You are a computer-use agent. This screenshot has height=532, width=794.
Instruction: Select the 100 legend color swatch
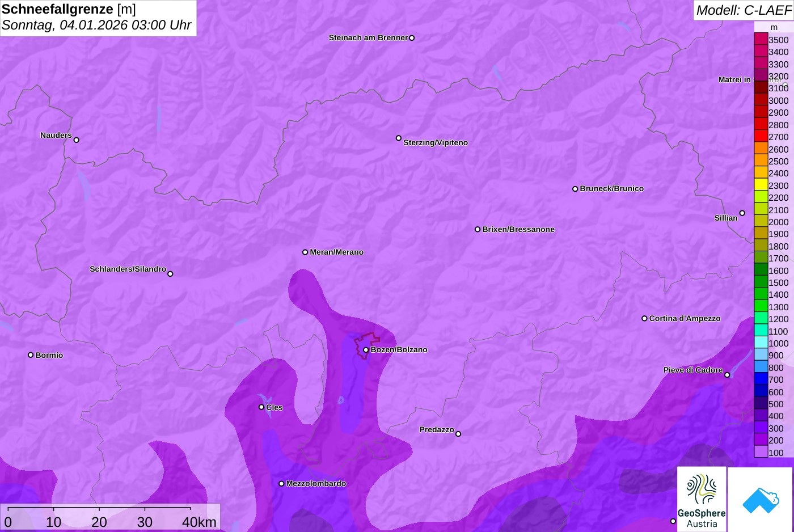(761, 452)
